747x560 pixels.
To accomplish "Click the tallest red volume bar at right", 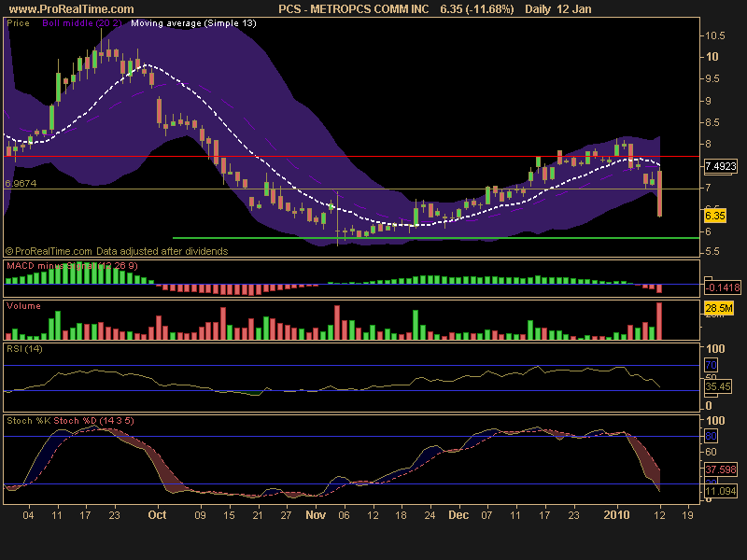I will tap(659, 321).
